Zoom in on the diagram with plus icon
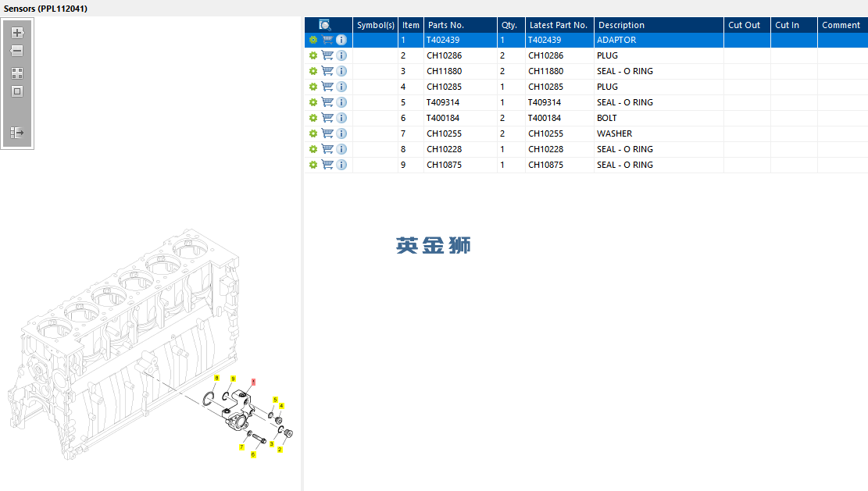 (17, 33)
